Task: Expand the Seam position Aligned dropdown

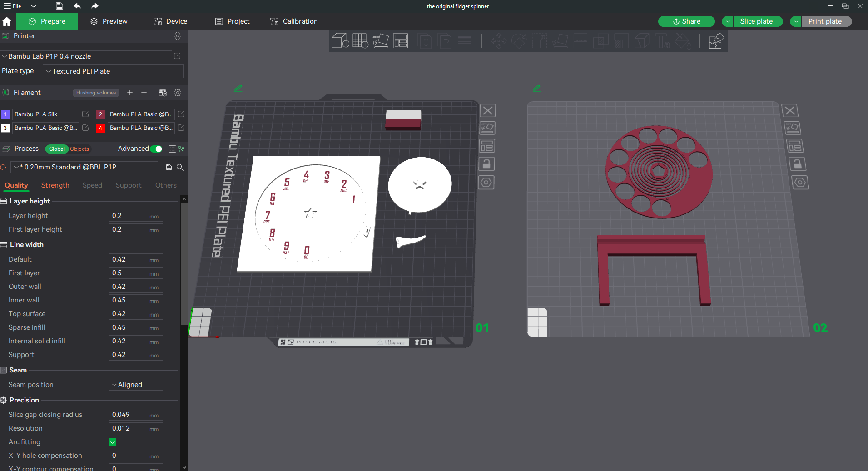Action: (135, 385)
